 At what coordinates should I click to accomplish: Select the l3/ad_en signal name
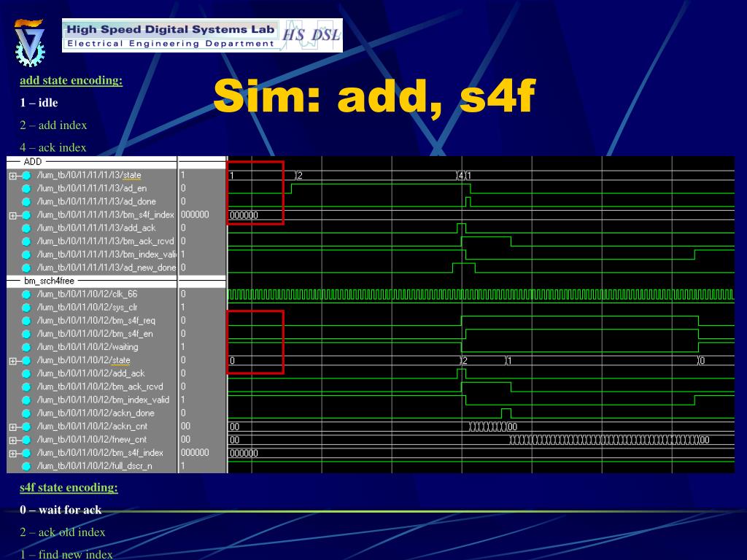click(x=92, y=189)
